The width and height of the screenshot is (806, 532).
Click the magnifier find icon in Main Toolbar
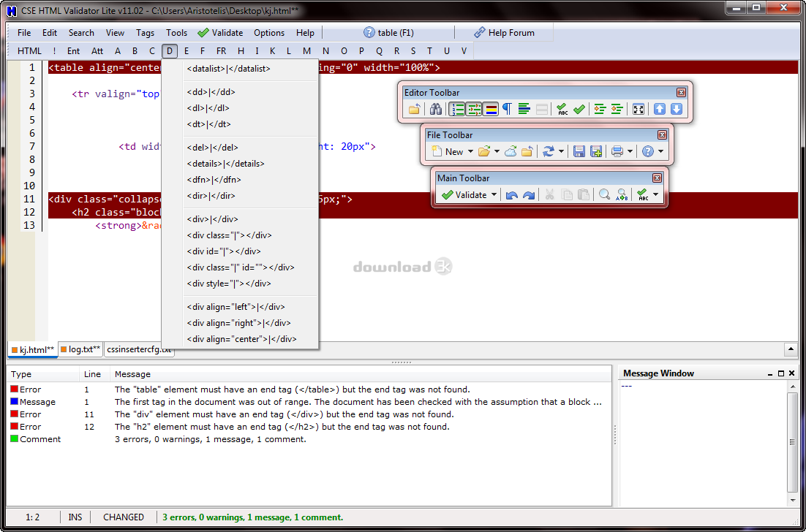coord(604,194)
